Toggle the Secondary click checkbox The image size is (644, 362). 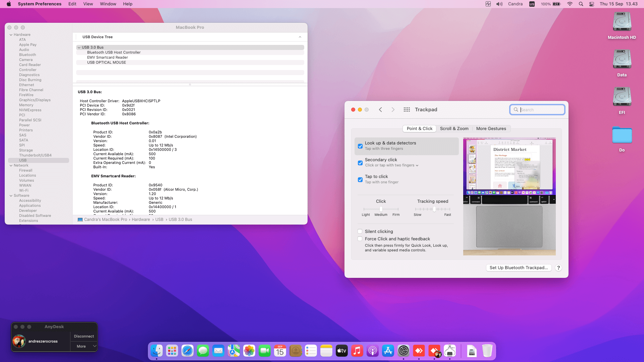pyautogui.click(x=360, y=163)
